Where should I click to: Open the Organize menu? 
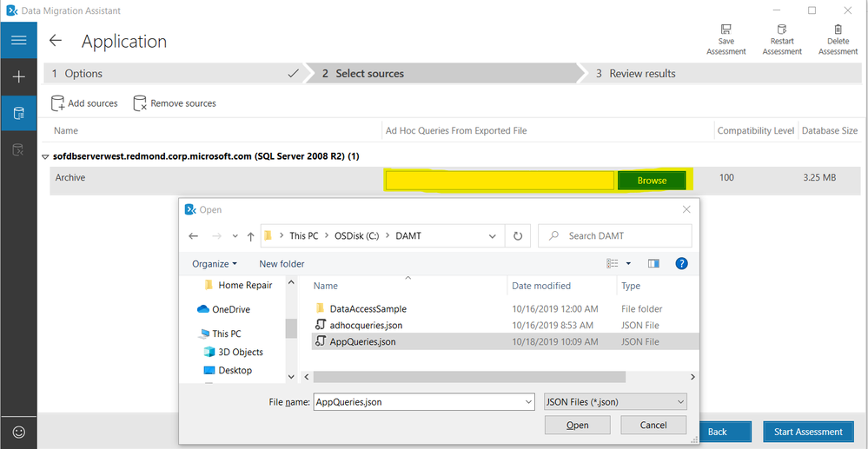point(215,264)
